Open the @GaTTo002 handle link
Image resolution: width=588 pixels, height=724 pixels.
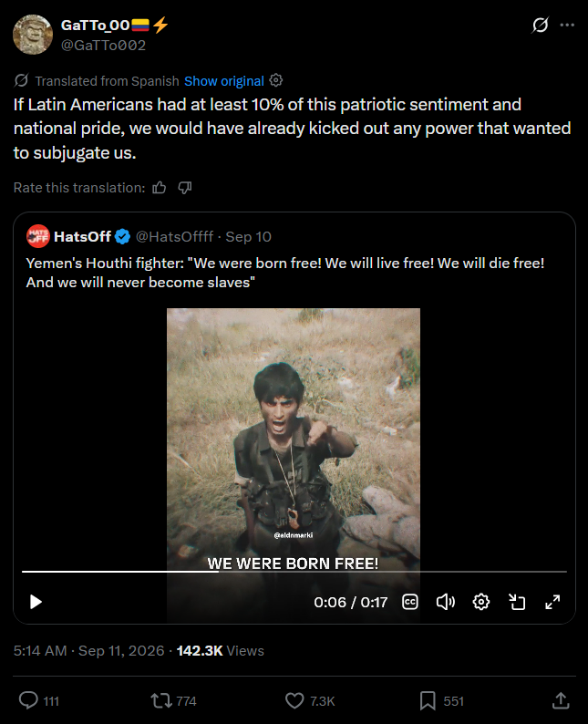(103, 46)
